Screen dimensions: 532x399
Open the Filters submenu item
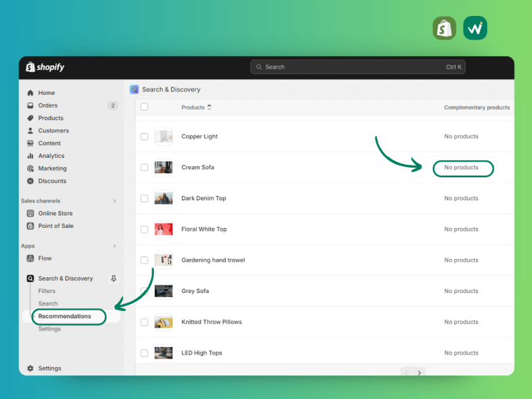(x=47, y=291)
